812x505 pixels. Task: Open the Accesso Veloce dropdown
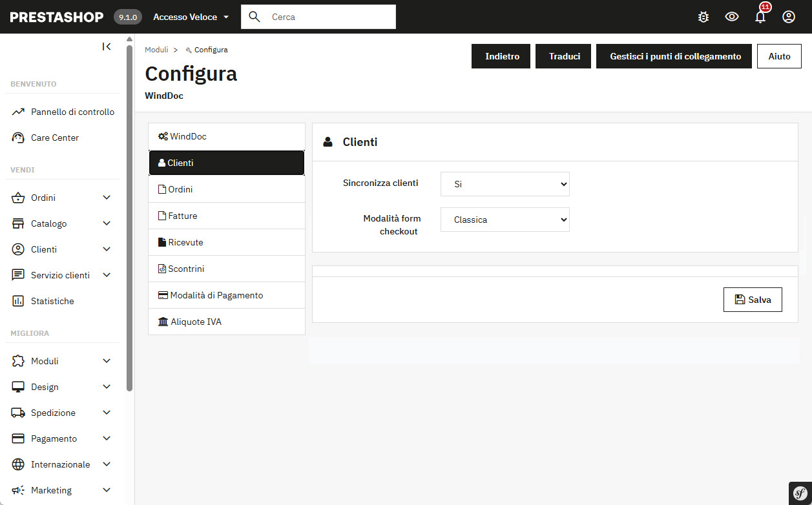pos(191,17)
